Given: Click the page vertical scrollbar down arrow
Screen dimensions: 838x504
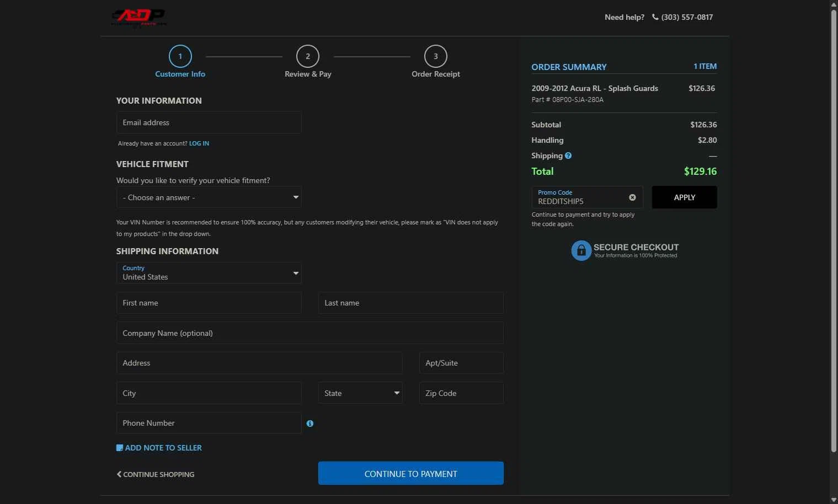Looking at the screenshot, I should click(x=834, y=500).
